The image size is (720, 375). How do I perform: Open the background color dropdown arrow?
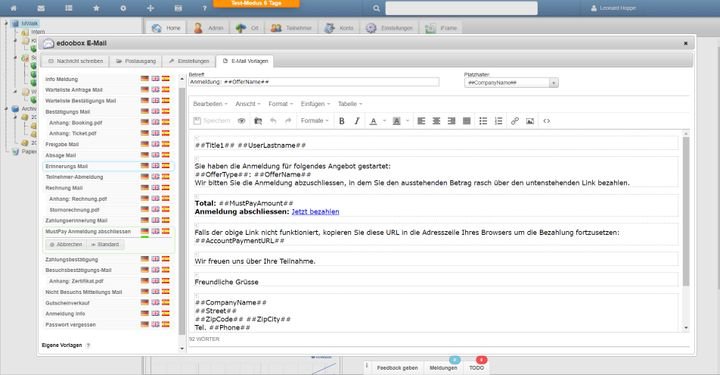(x=408, y=121)
